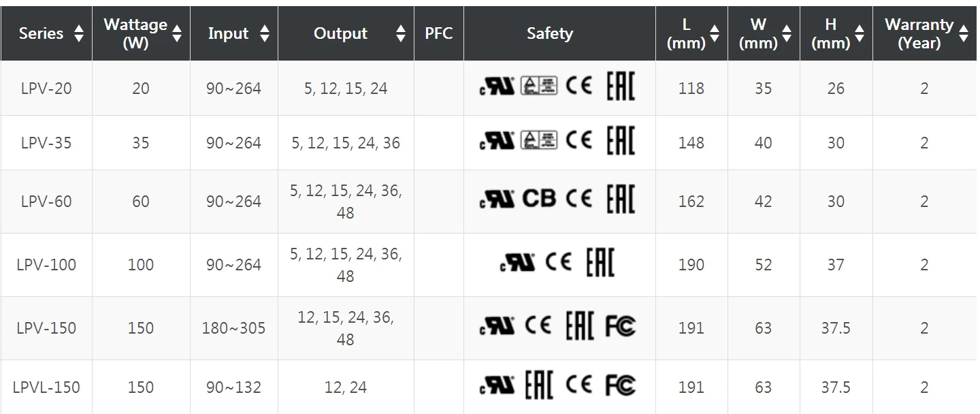Sort by Output column arrows
The width and height of the screenshot is (980, 414).
pyautogui.click(x=401, y=33)
